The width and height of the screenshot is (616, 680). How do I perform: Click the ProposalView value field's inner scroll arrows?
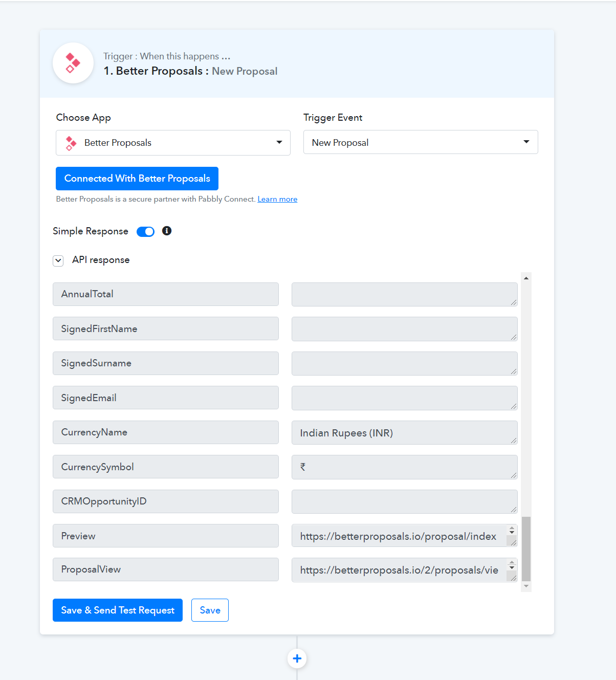tap(512, 565)
